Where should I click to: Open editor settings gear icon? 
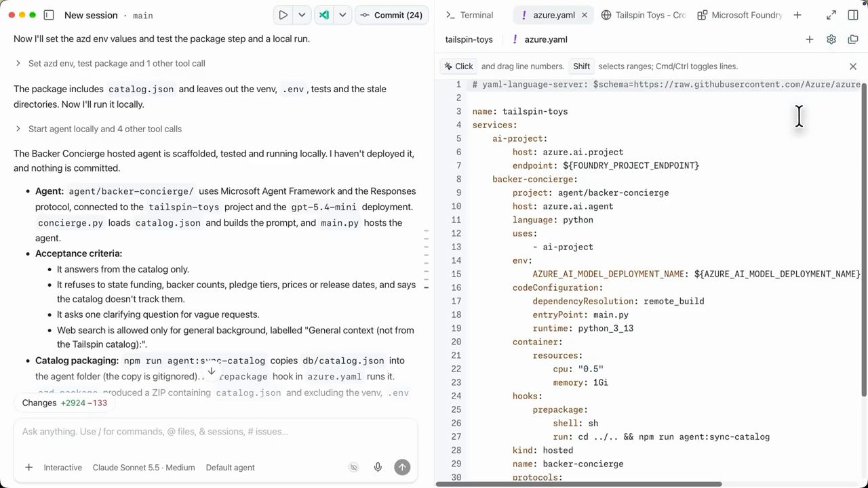pyautogui.click(x=831, y=39)
